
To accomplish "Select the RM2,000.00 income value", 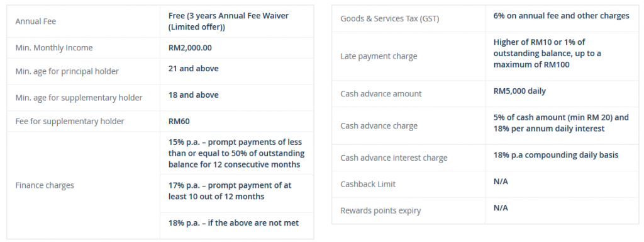I will [x=190, y=48].
